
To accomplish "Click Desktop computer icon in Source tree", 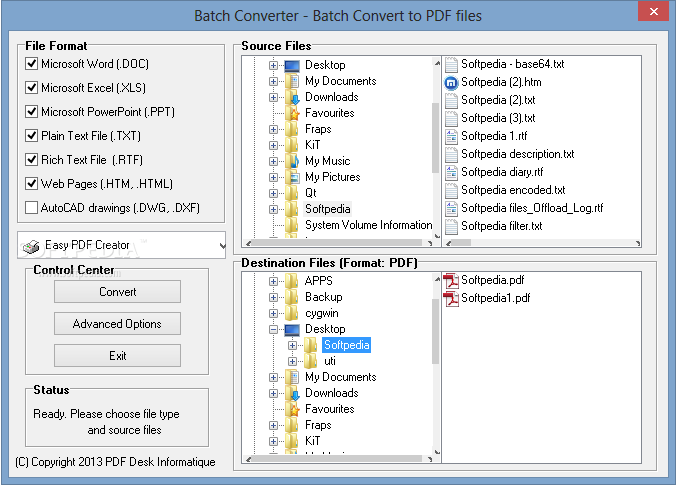I will (292, 66).
